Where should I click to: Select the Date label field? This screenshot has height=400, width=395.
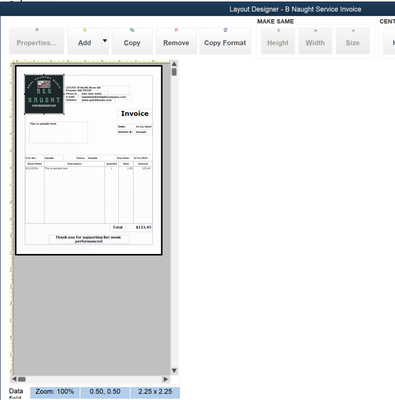coord(126,127)
